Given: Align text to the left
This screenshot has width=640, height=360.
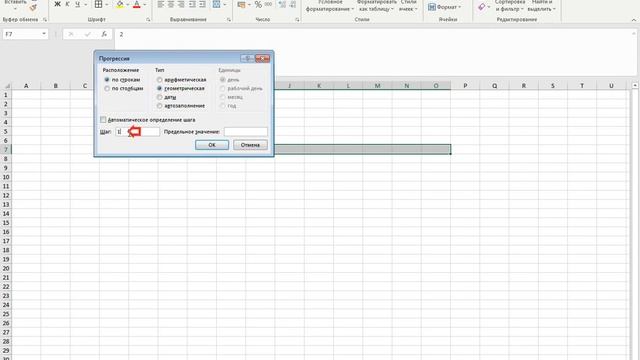Looking at the screenshot, I should point(161,4).
